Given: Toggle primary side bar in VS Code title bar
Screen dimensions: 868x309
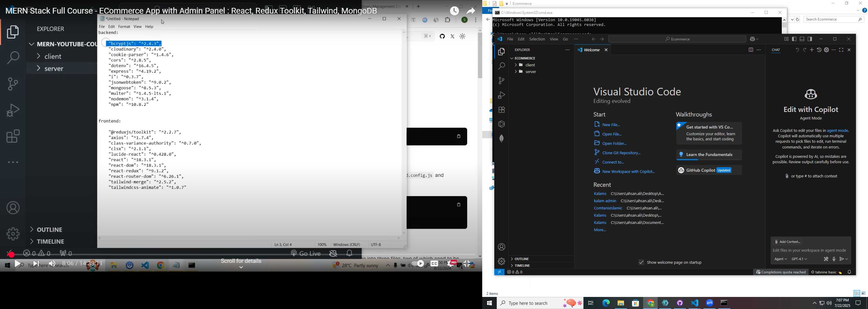Looking at the screenshot, I should pos(794,39).
